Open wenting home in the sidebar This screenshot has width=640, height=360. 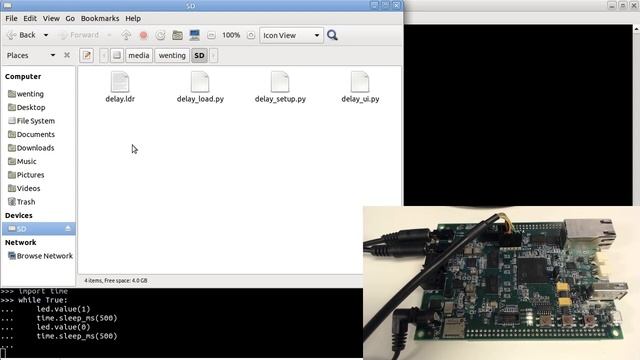pyautogui.click(x=26, y=94)
